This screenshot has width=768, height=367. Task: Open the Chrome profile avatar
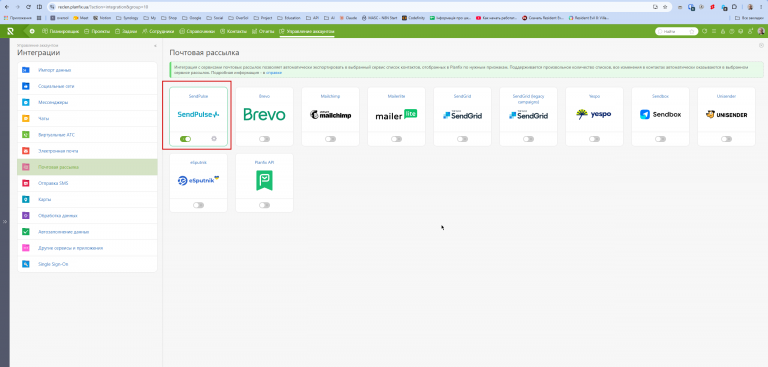(750, 7)
